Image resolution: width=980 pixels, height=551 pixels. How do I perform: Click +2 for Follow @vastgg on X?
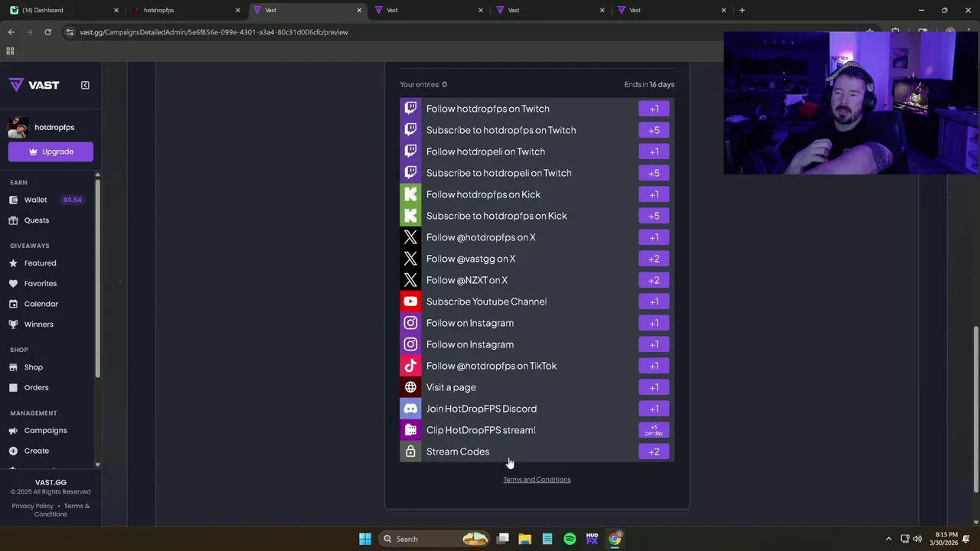coord(654,259)
